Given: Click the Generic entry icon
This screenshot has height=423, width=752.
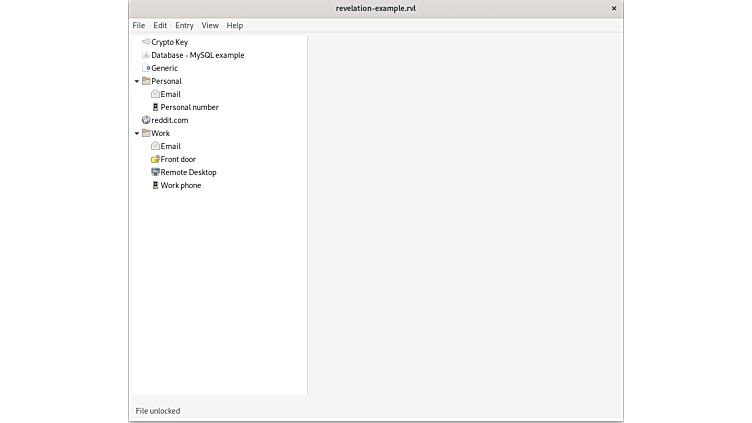Looking at the screenshot, I should pos(146,68).
